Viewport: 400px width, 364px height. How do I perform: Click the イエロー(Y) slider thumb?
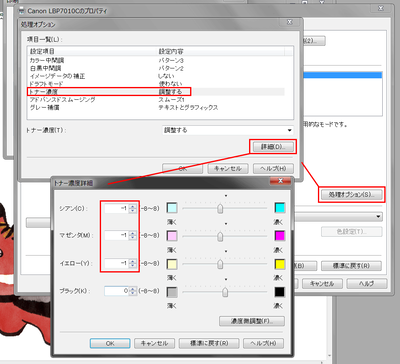[x=220, y=264]
